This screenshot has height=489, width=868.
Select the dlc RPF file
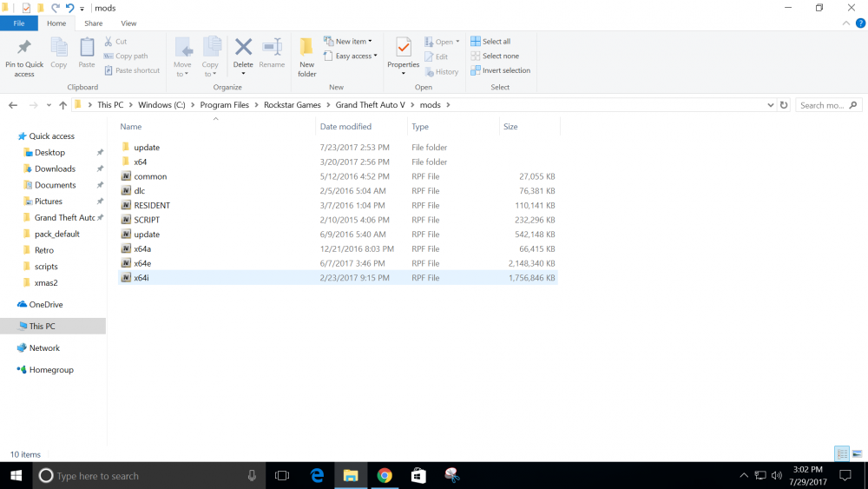click(139, 191)
